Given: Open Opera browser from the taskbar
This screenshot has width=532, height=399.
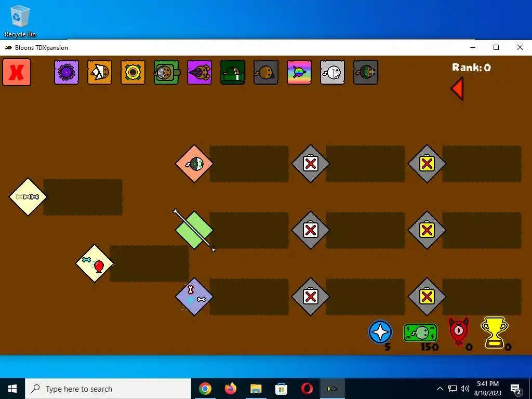Looking at the screenshot, I should point(307,389).
